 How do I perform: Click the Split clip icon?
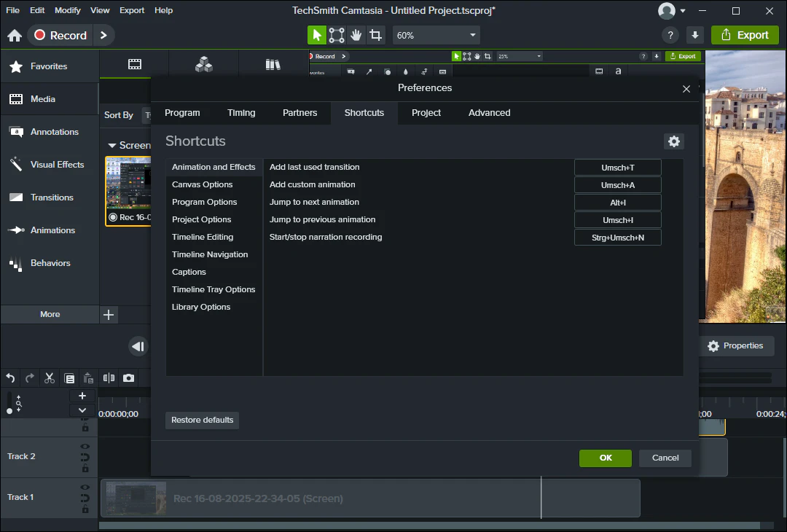109,378
